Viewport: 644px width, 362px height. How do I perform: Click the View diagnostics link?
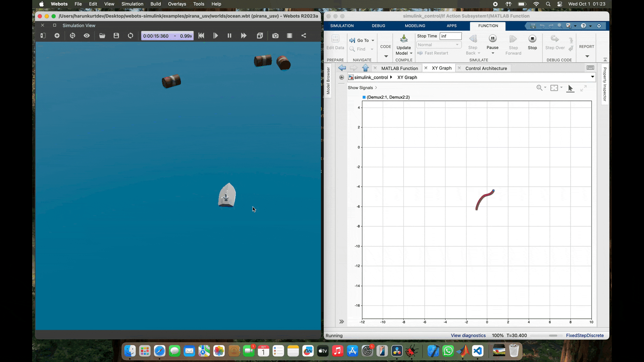(x=468, y=336)
